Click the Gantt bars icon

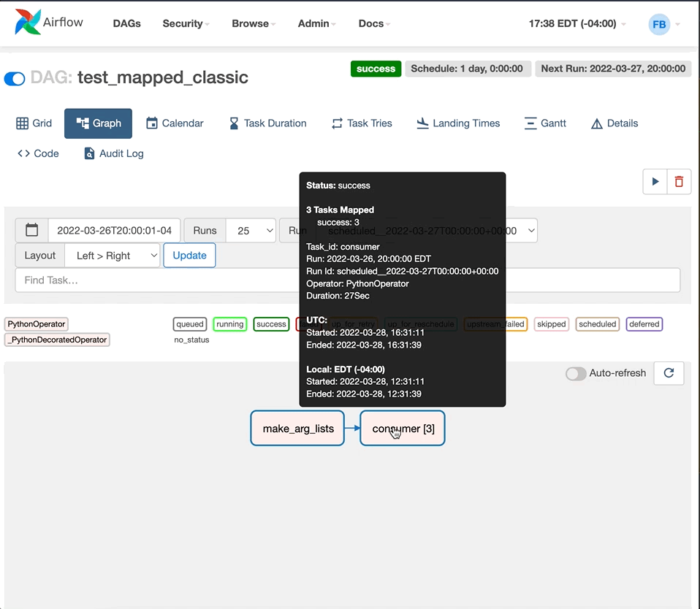click(x=530, y=123)
